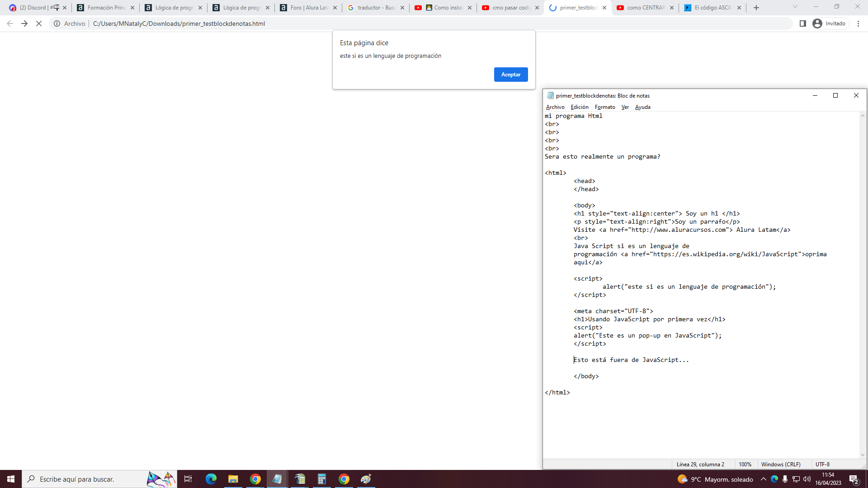Open the Windows Start menu
Image resolution: width=868 pixels, height=488 pixels.
coord(11,479)
